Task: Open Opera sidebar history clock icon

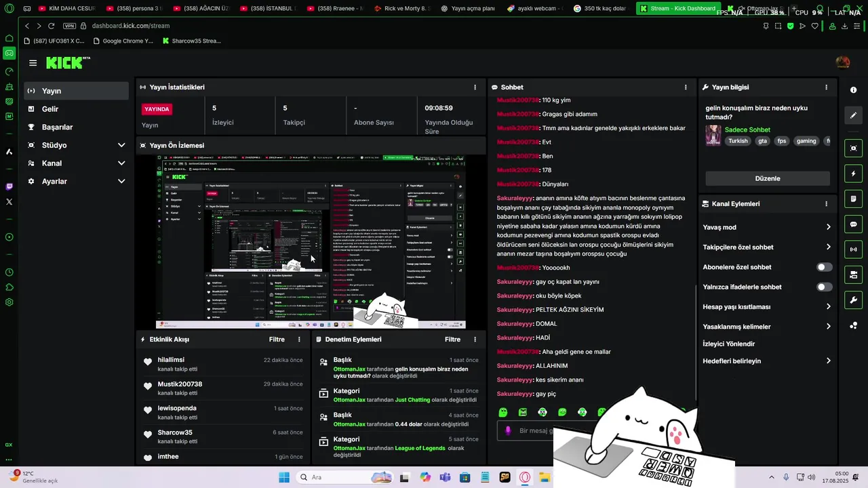Action: point(9,272)
